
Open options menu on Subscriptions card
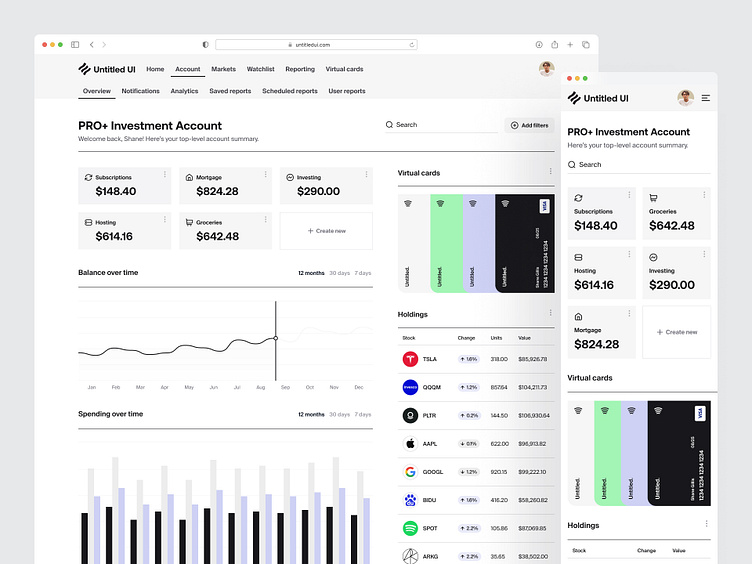tap(164, 175)
